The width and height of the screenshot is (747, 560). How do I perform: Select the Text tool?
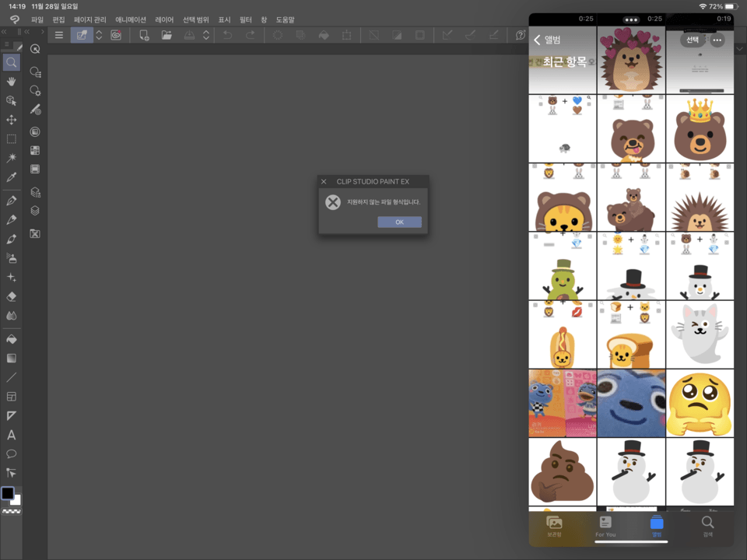pos(11,436)
